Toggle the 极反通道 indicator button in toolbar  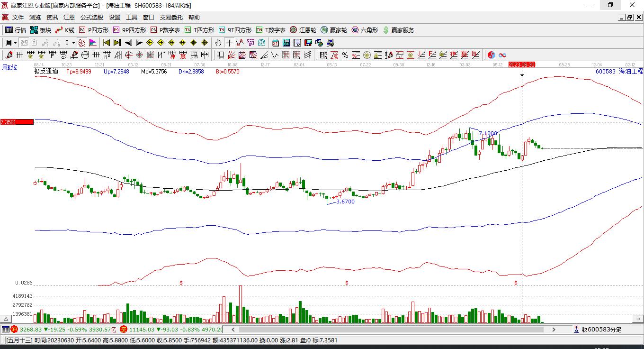pyautogui.click(x=82, y=43)
